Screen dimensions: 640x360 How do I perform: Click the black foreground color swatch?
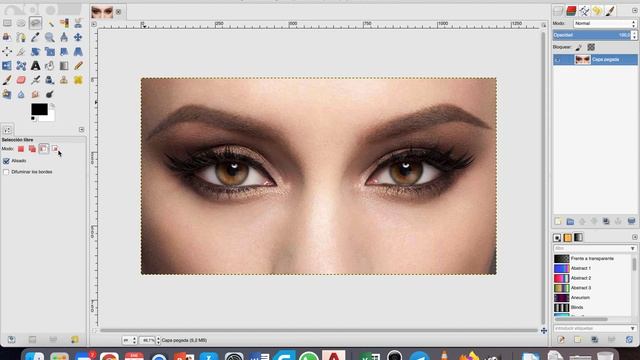point(39,109)
